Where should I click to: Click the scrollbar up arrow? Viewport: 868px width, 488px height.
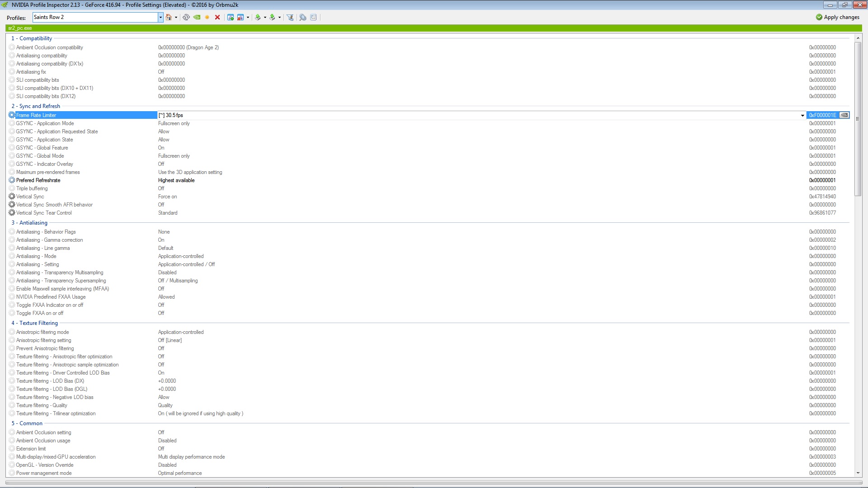(858, 38)
